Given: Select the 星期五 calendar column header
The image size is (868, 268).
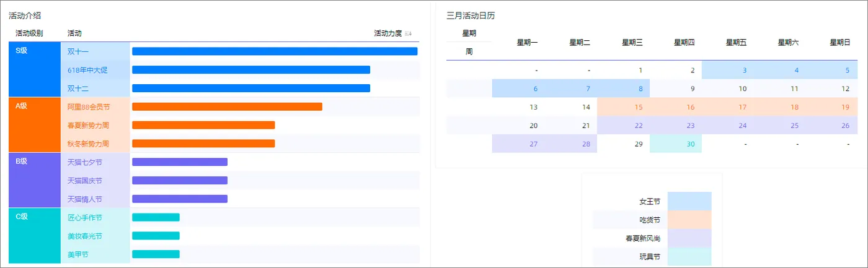Looking at the screenshot, I should click(736, 42).
